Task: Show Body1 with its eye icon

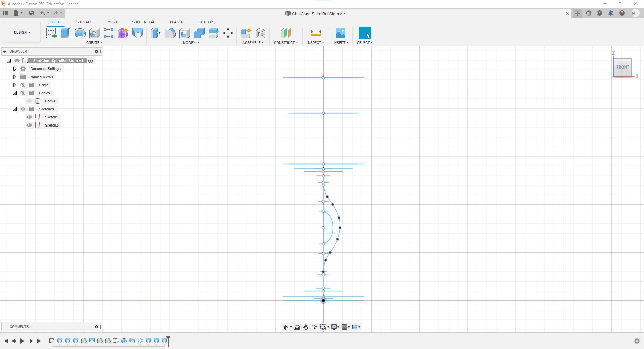Action: click(x=29, y=101)
